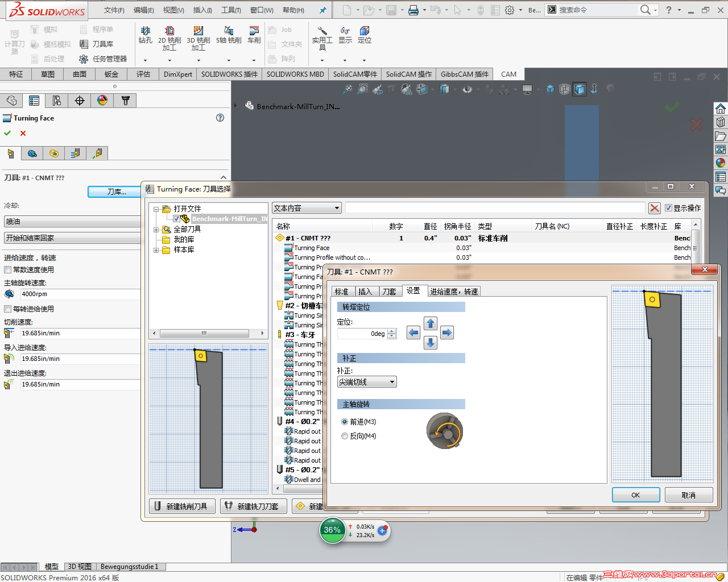The height and width of the screenshot is (582, 728).
Task: Click the 定位 positioning icon in ribbon
Action: click(365, 35)
